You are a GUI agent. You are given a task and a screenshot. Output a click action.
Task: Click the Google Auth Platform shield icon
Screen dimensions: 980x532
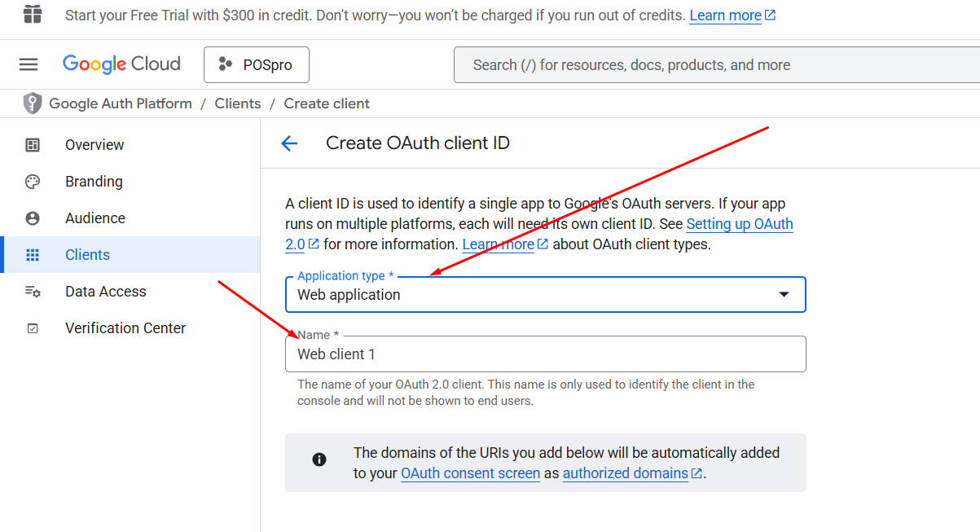click(x=32, y=103)
